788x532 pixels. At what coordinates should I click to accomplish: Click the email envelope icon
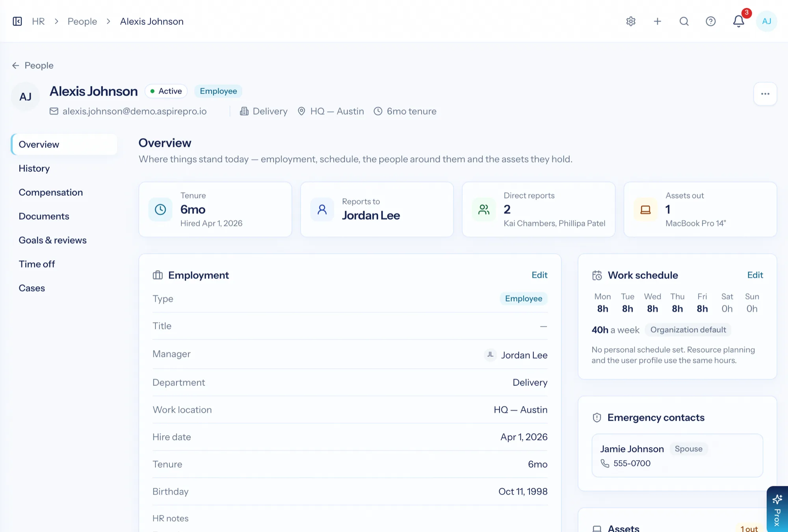tap(54, 111)
